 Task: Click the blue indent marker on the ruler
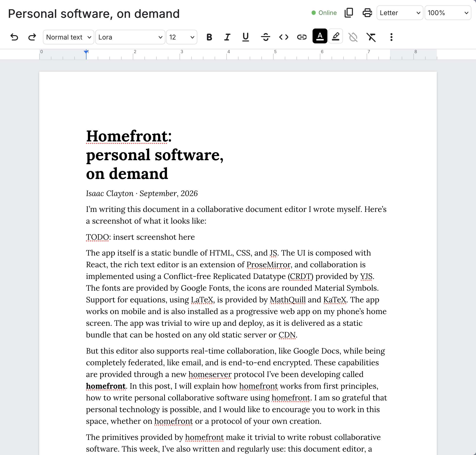(x=86, y=52)
